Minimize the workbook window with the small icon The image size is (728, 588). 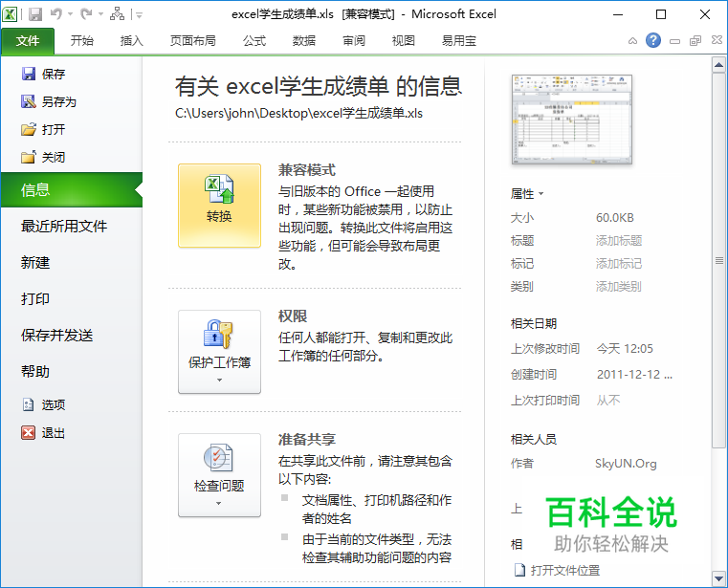(x=674, y=41)
